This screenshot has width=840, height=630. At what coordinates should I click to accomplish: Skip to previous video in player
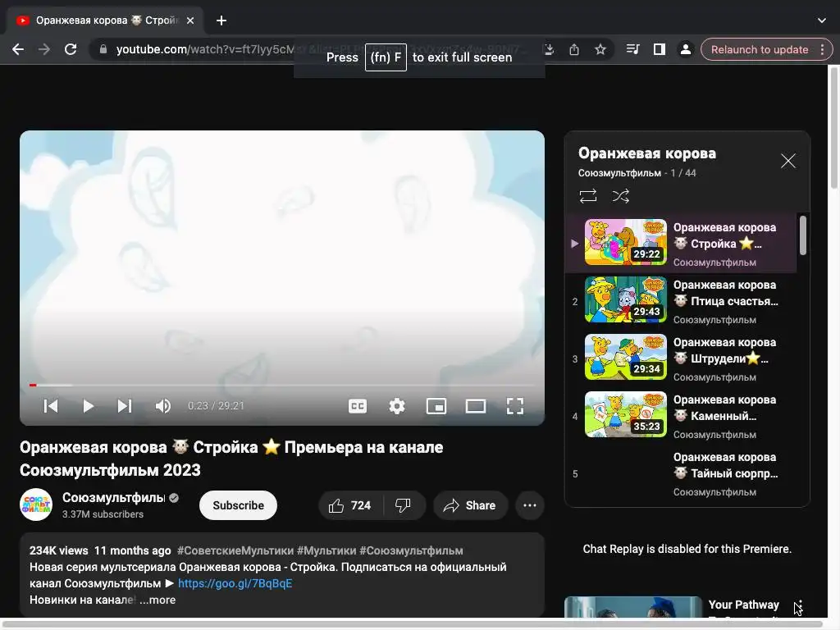(x=51, y=406)
